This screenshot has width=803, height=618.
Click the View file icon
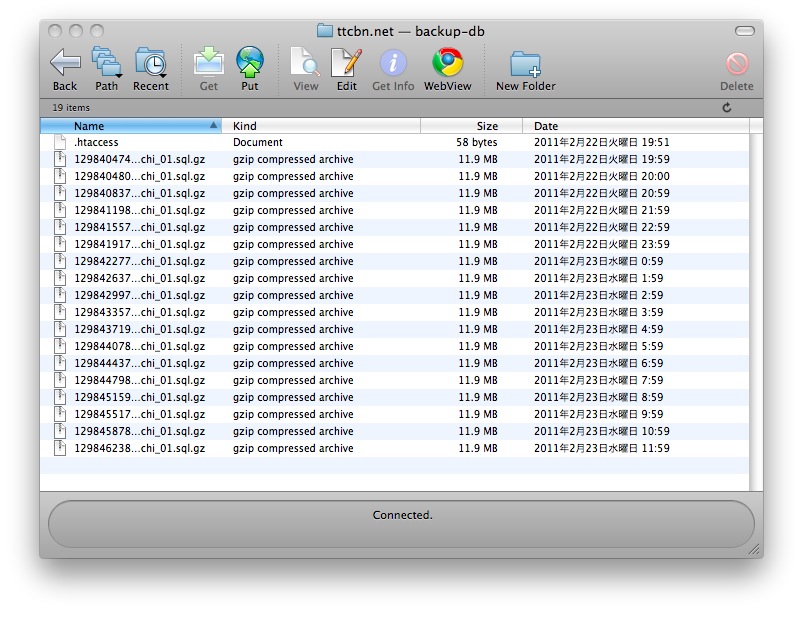pos(305,63)
